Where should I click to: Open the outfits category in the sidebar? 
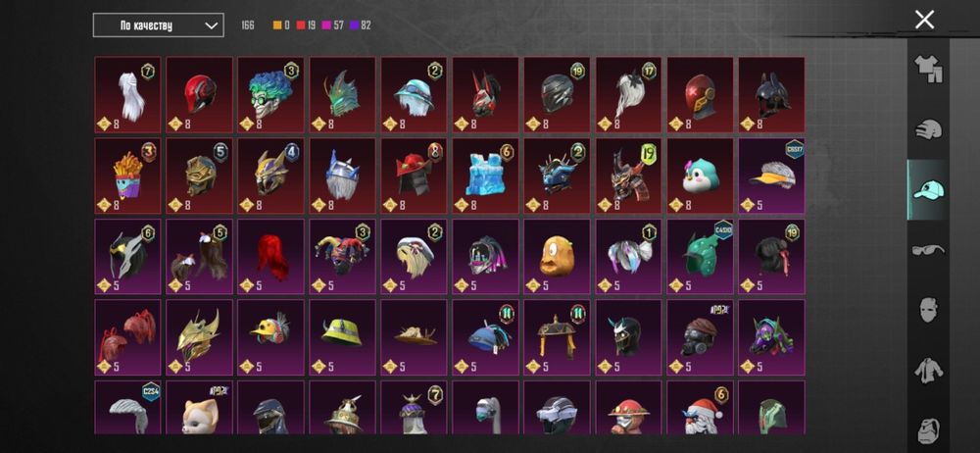928,69
